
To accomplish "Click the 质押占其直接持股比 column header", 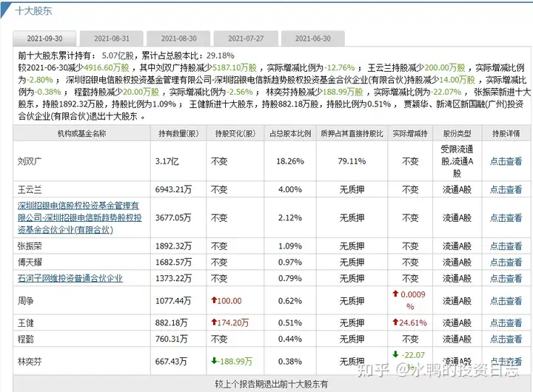I will coord(352,133).
